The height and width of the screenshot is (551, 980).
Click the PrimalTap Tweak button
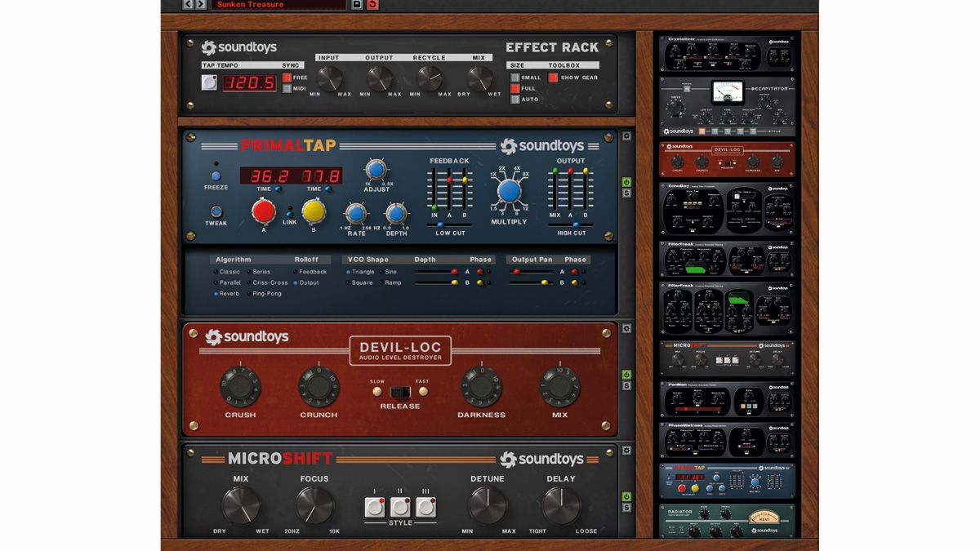216,211
